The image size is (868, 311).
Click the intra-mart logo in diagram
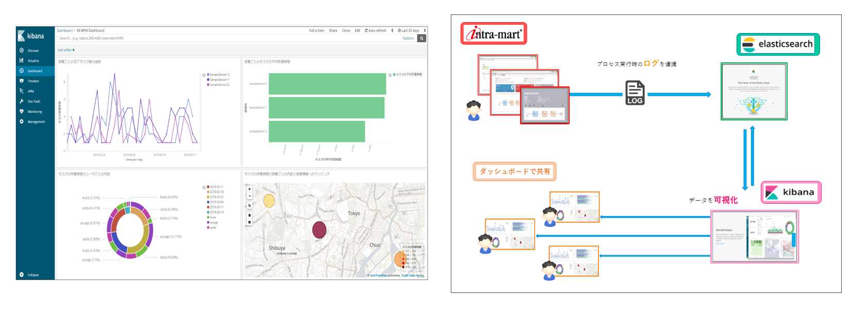tap(494, 34)
